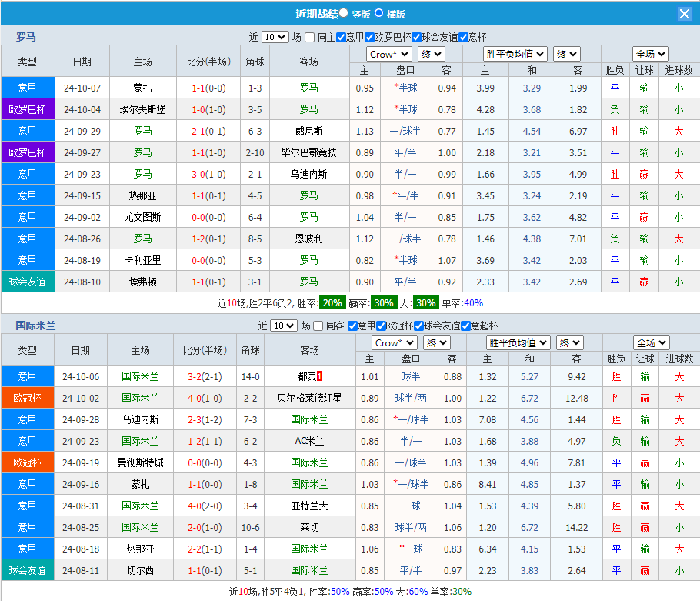This screenshot has width=700, height=601.
Task: Close the 近期战绩 panel with the X
Action: tap(684, 14)
